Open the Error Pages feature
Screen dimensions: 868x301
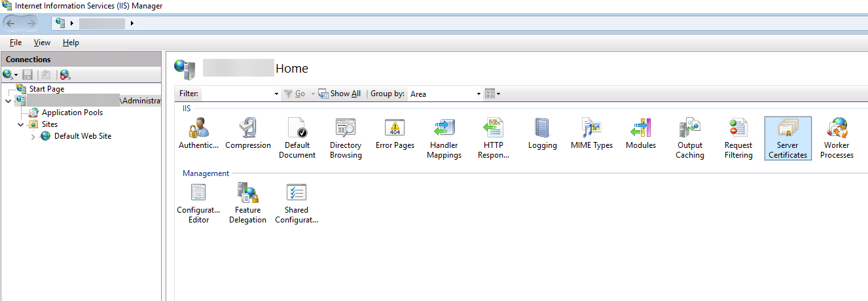coord(395,134)
